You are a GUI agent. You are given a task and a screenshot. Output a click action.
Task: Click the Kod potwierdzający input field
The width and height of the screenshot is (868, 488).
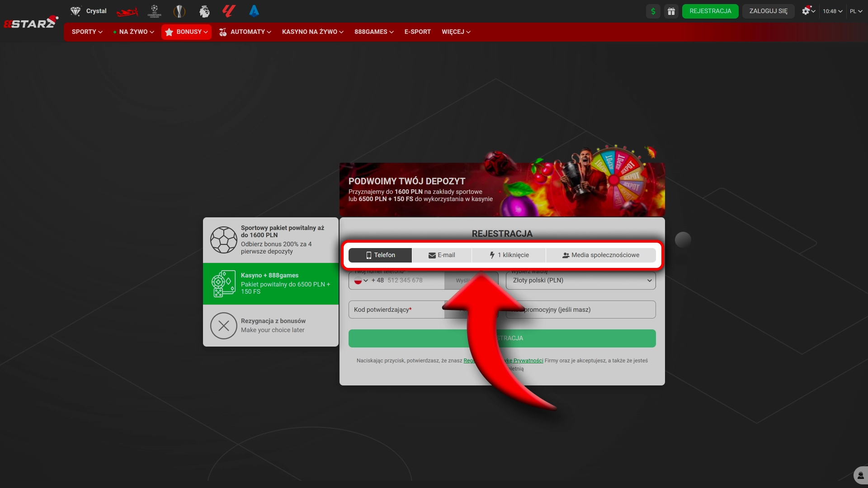396,310
